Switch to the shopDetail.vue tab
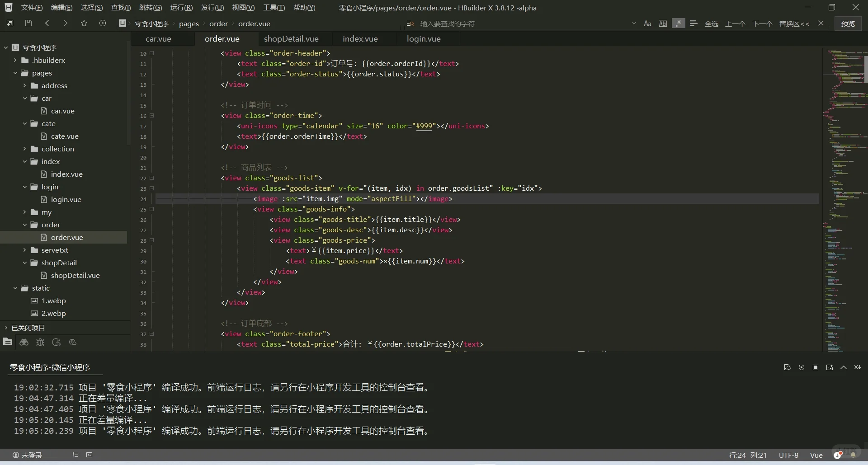This screenshot has width=868, height=465. [291, 39]
